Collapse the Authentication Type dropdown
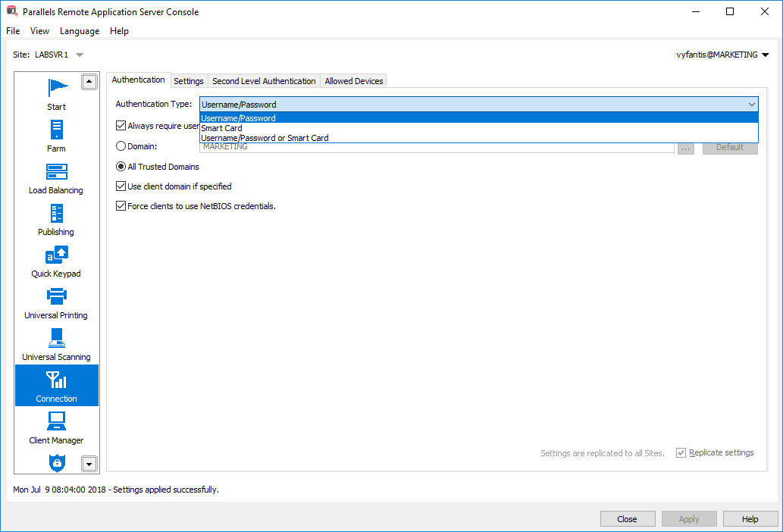Screen dimensions: 783x532 [751, 105]
